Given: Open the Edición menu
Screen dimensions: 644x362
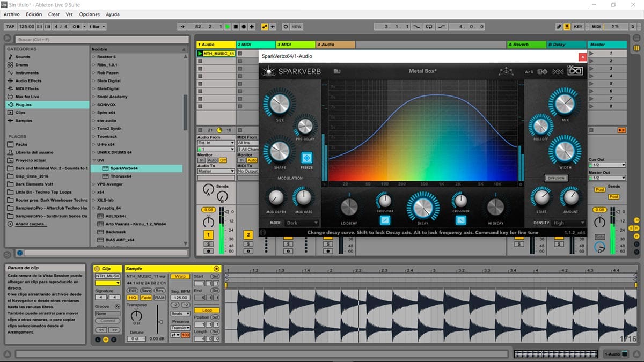Looking at the screenshot, I should tap(34, 14).
